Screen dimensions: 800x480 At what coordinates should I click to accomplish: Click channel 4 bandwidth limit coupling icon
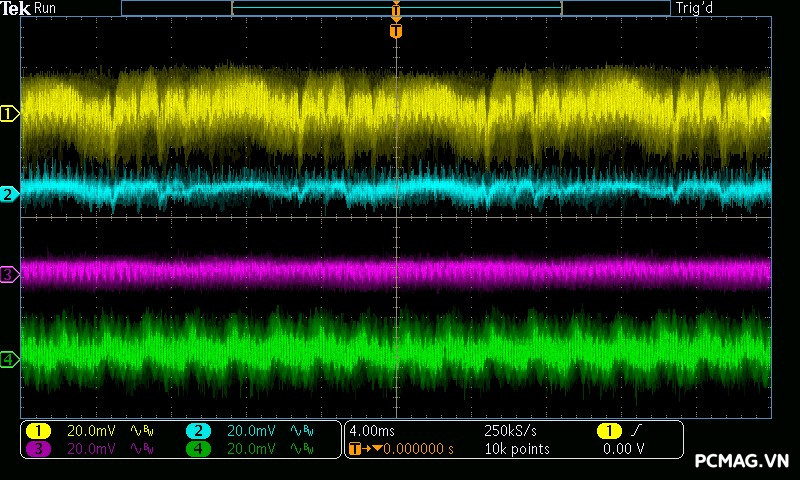(301, 449)
